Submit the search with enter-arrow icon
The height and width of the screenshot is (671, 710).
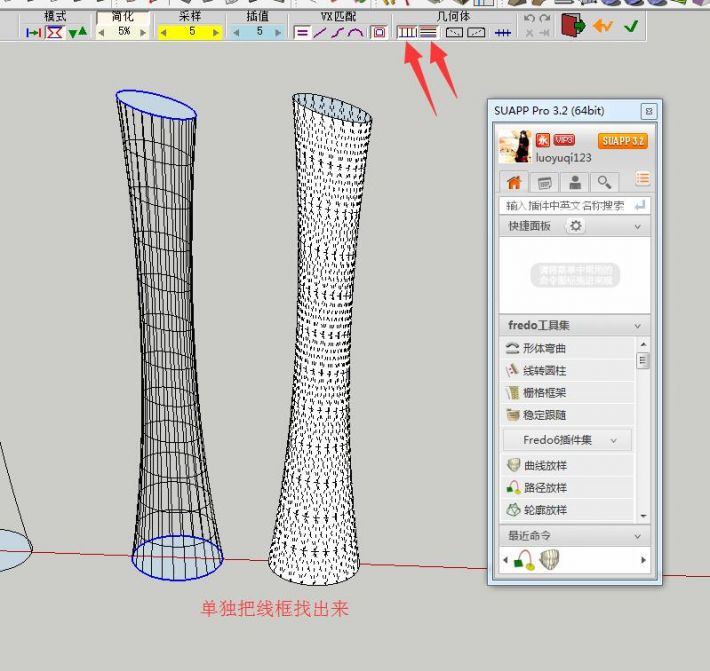coord(640,206)
